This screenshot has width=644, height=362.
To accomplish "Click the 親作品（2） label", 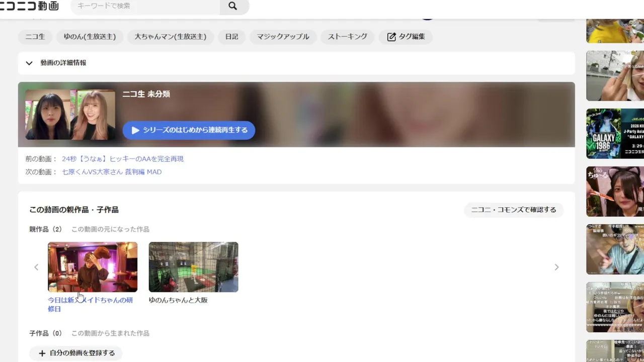I will tap(46, 229).
